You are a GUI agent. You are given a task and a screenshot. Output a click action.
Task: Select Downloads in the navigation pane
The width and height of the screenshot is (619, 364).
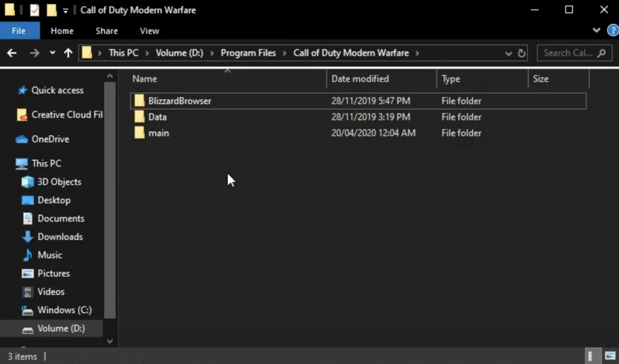tap(60, 236)
